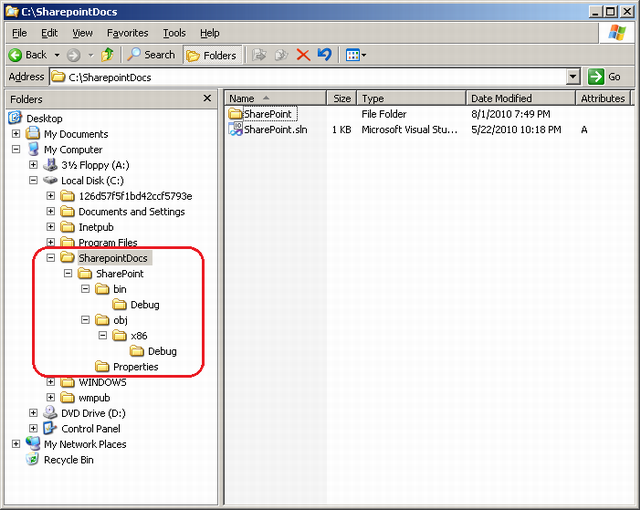Collapse the SharePoint subfolder node
The width and height of the screenshot is (640, 510).
click(68, 273)
